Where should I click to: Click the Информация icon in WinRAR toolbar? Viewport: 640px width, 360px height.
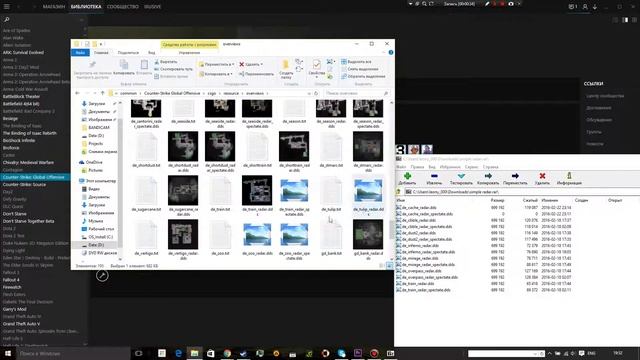569,176
